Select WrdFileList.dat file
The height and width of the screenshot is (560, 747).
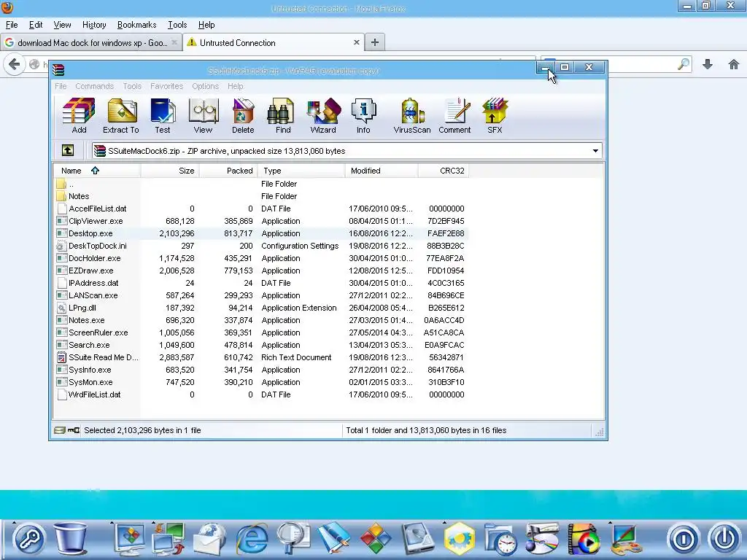(261, 394)
